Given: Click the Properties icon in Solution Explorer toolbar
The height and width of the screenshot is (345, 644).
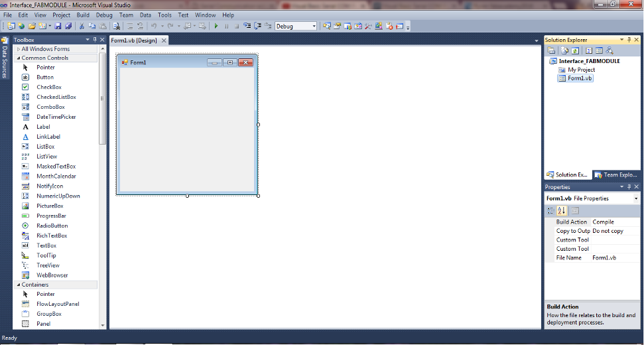Looking at the screenshot, I should coord(551,50).
